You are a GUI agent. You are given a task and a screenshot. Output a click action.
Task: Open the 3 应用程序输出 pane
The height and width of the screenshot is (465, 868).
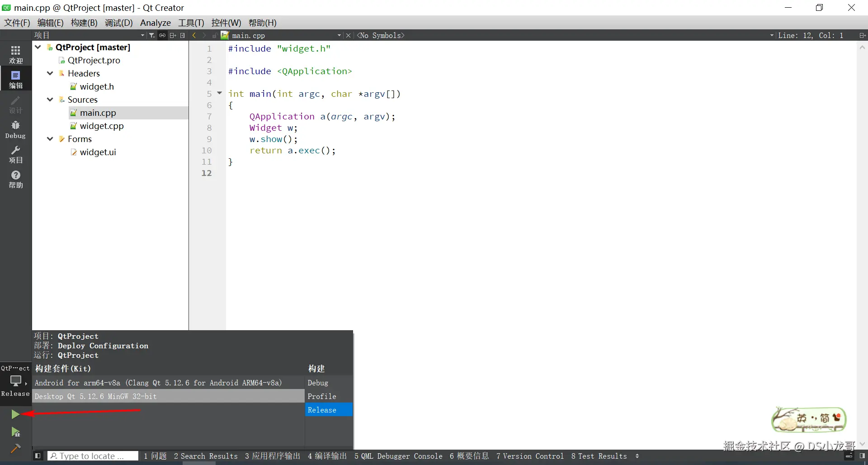273,456
